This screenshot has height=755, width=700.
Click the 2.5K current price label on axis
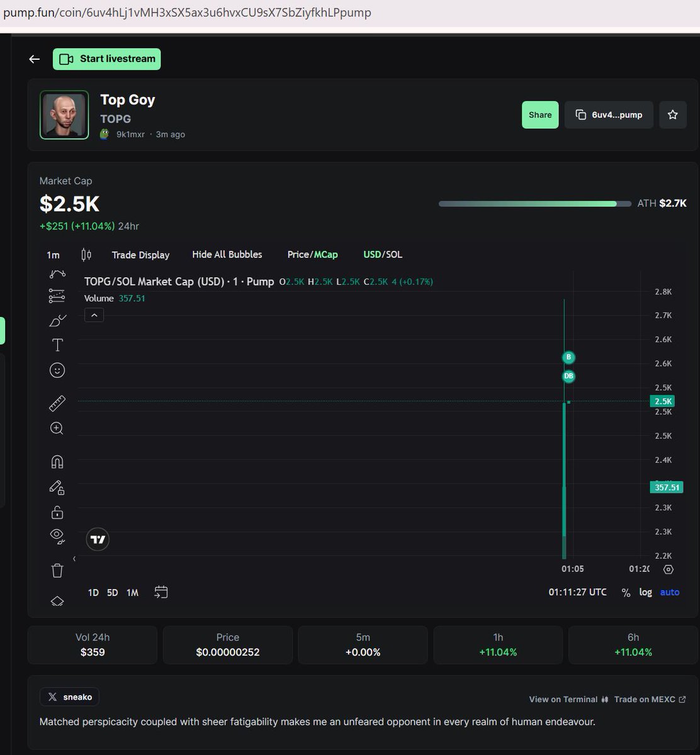662,401
